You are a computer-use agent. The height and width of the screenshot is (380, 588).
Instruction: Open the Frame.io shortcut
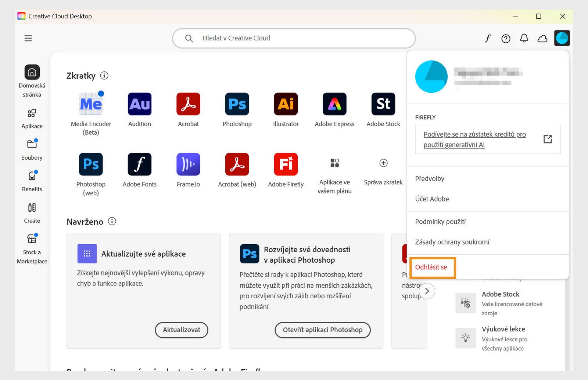coord(188,164)
